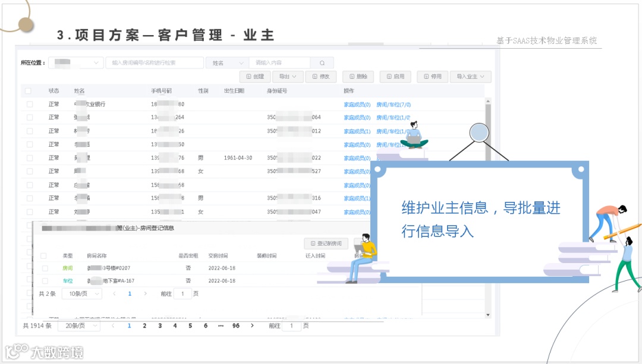Open the 导出 export dropdown

point(288,77)
